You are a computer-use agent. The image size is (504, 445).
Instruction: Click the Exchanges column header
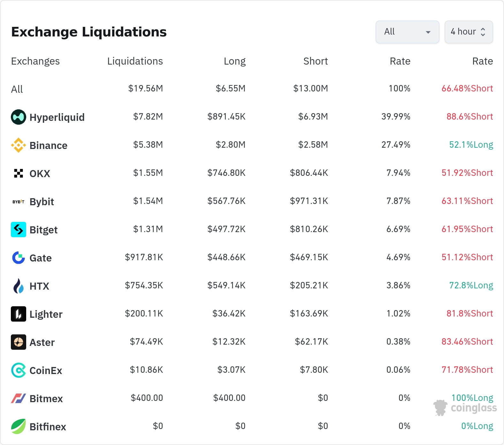click(x=35, y=61)
